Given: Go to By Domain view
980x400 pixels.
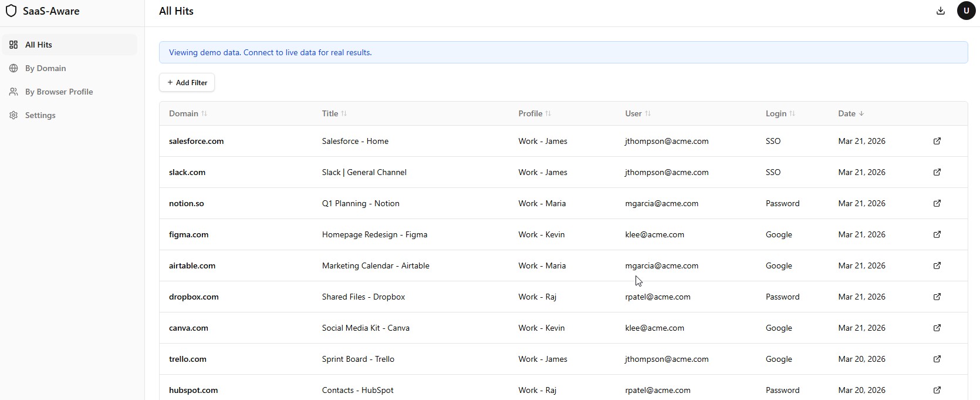Looking at the screenshot, I should point(45,68).
